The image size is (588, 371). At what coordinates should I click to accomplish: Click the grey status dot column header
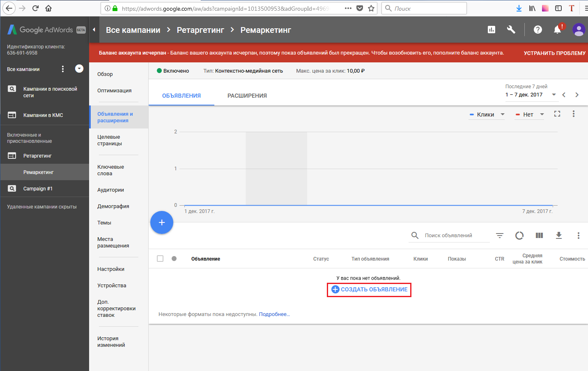pos(174,259)
